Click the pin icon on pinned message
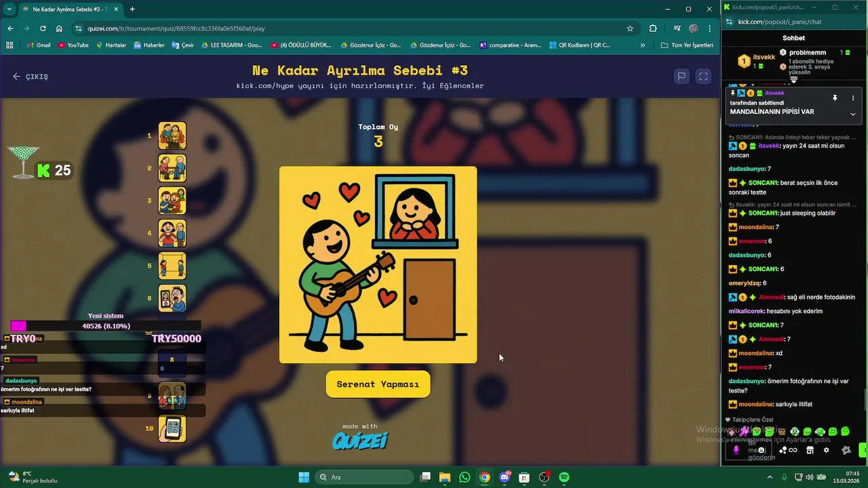The height and width of the screenshot is (488, 868). (x=835, y=98)
